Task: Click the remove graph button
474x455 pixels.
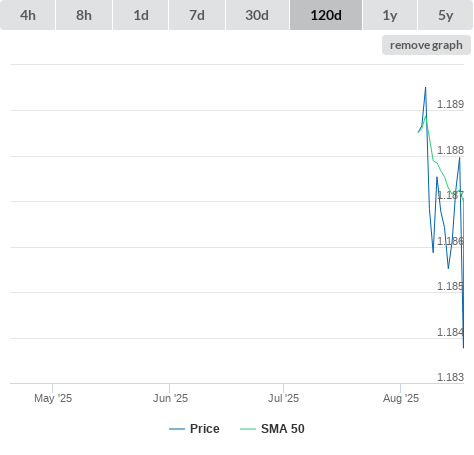Action: pyautogui.click(x=426, y=45)
